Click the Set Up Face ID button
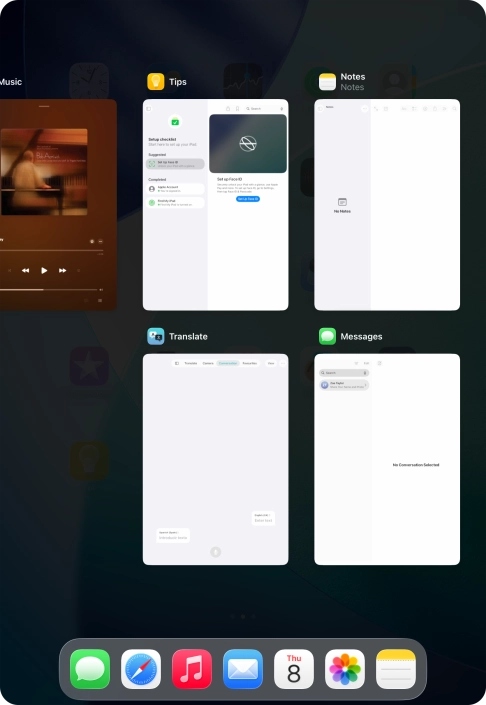 point(248,199)
